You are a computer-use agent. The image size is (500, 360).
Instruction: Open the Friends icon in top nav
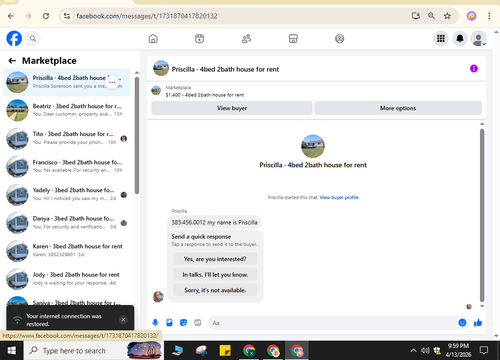[x=246, y=39]
